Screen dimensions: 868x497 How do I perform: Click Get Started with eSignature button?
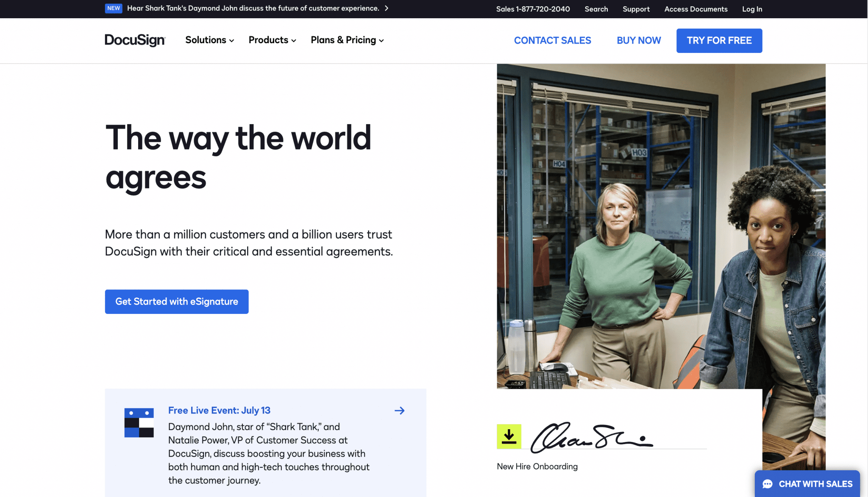177,302
